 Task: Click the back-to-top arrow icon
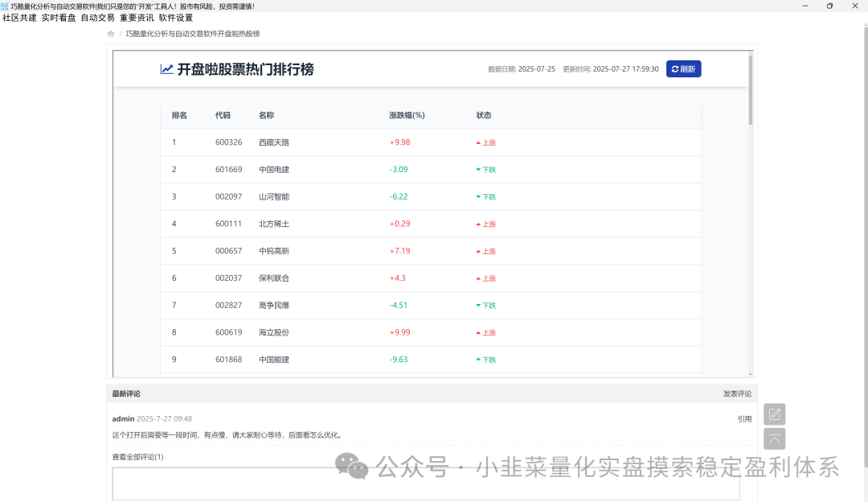(x=775, y=438)
